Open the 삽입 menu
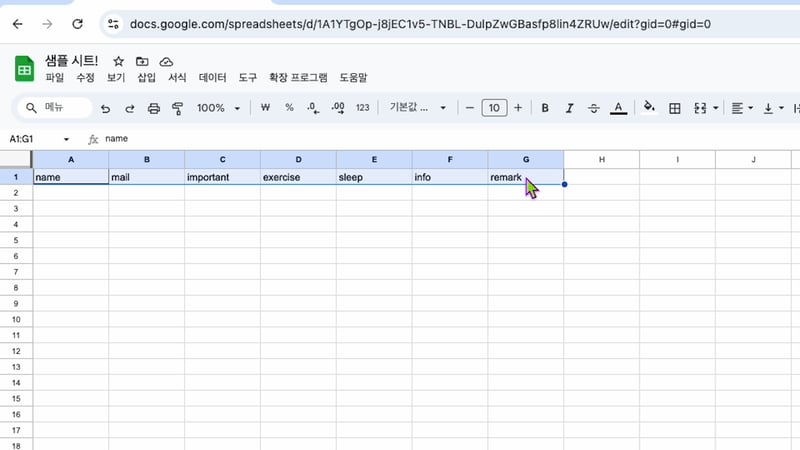The image size is (800, 450). [146, 78]
